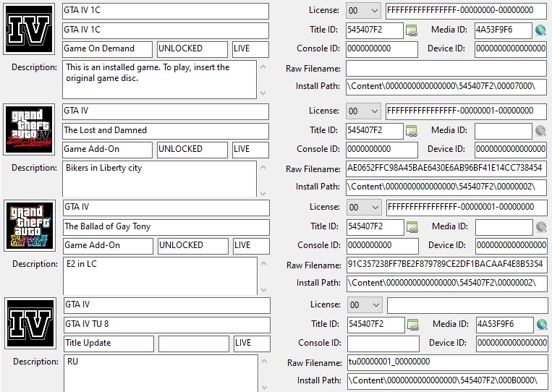Click the empty Media ID field in The Lost and Damned entry
Viewport: 552px width, 392px height.
click(503, 131)
